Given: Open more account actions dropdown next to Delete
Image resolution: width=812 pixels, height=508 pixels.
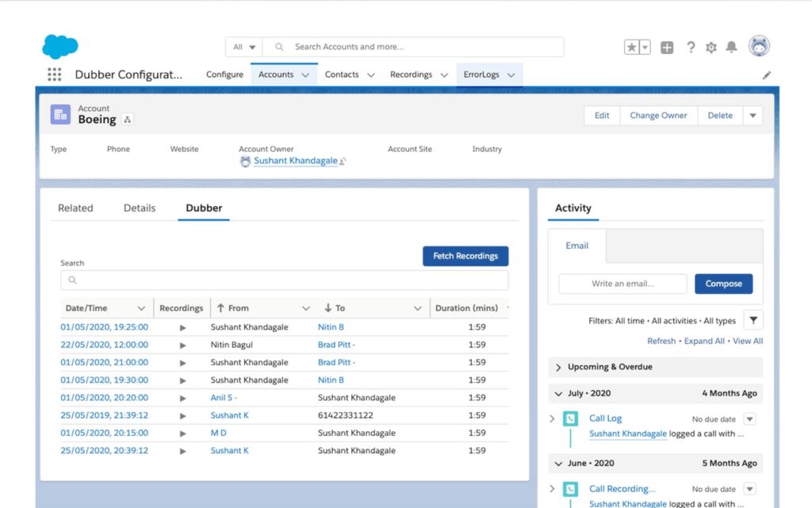Looking at the screenshot, I should click(753, 116).
